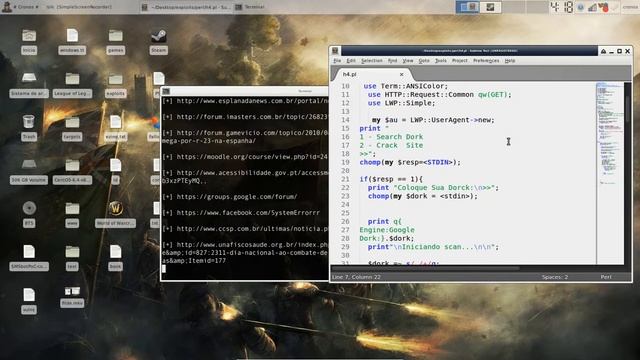The image size is (640, 360).
Task: Click the panel clock
Action: click(x=562, y=7)
